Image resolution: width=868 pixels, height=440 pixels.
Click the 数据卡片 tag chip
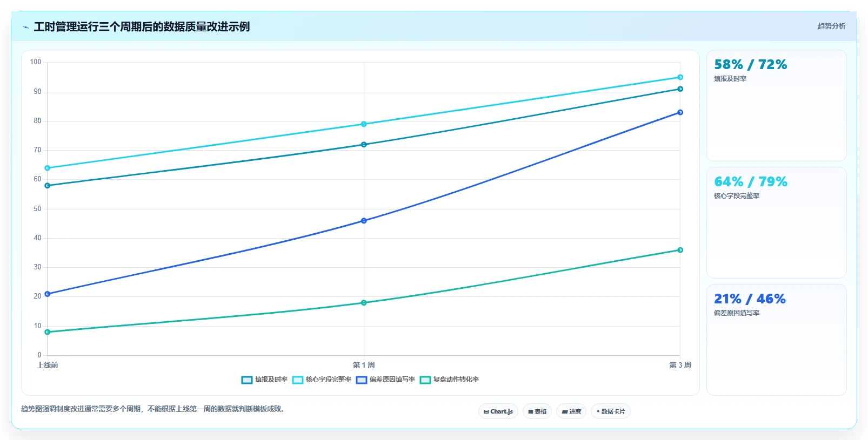tap(611, 411)
